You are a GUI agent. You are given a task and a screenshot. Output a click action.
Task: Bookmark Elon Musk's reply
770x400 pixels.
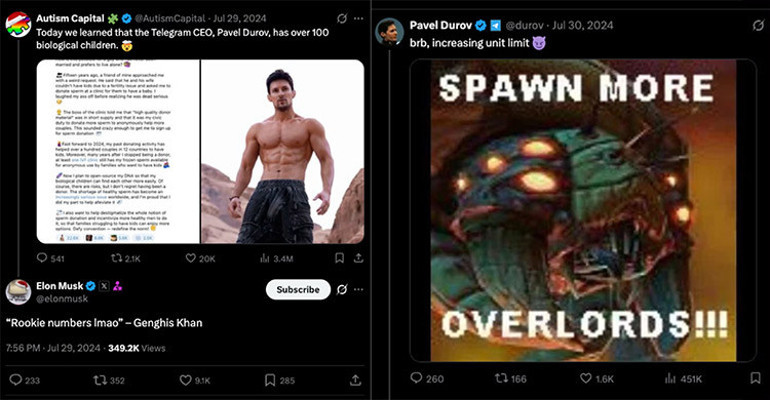click(x=271, y=380)
